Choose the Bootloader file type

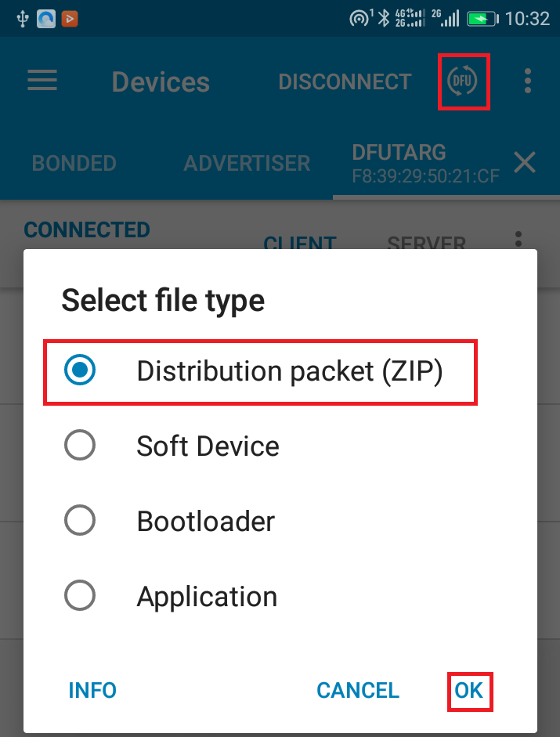[x=80, y=521]
